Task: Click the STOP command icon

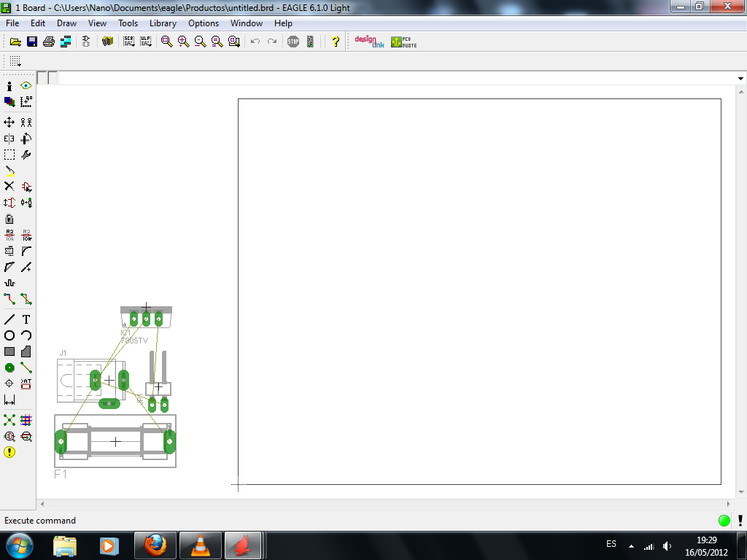Action: point(293,42)
